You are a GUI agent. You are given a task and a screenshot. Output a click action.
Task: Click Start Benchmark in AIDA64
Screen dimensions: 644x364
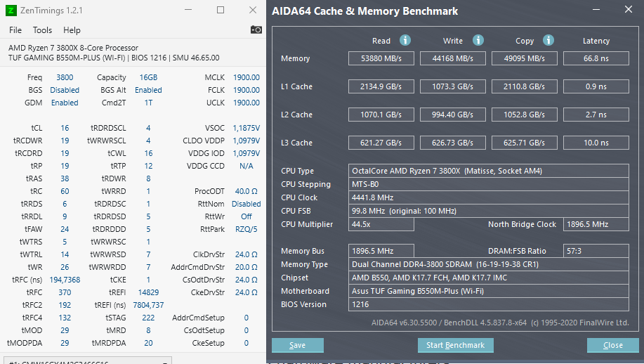tap(456, 345)
